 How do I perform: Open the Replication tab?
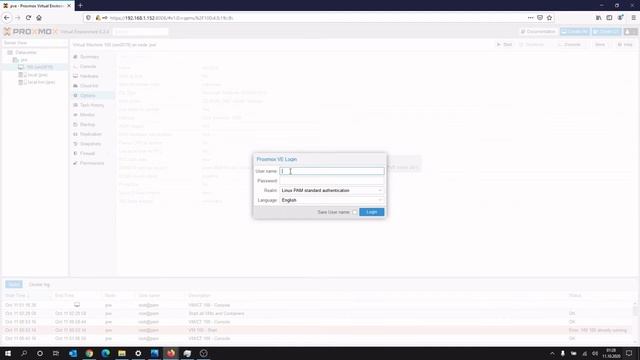[91, 134]
